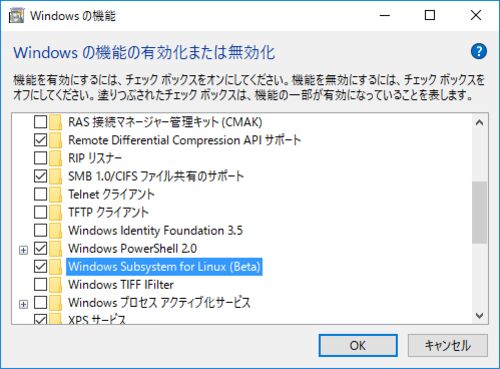Viewport: 500px width, 369px height.
Task: Click the scrollbar down arrow in features list
Action: pyautogui.click(x=479, y=315)
